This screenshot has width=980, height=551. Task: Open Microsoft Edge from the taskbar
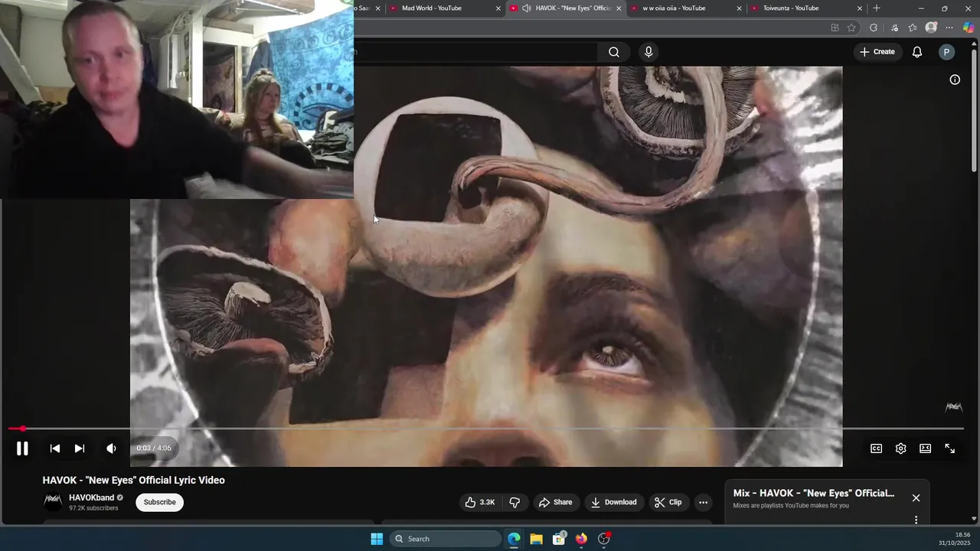514,539
